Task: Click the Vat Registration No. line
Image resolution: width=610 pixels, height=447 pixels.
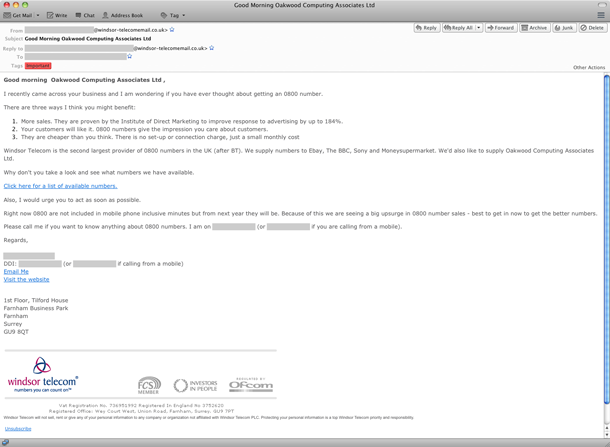Action: (x=141, y=405)
